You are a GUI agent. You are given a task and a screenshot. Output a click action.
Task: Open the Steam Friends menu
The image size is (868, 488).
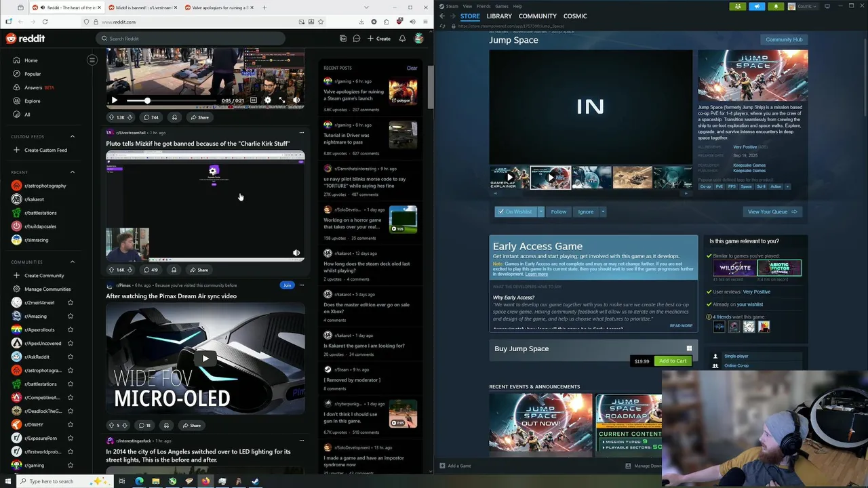click(484, 6)
